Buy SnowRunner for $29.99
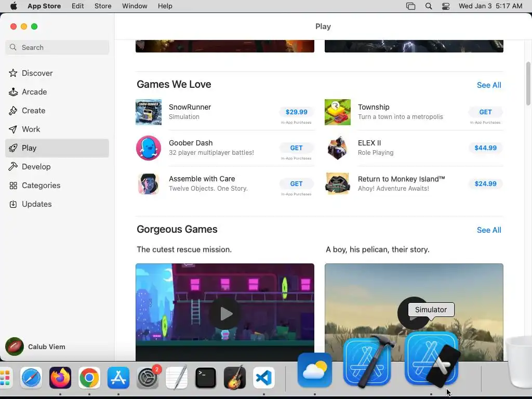This screenshot has width=532, height=399. (296, 112)
